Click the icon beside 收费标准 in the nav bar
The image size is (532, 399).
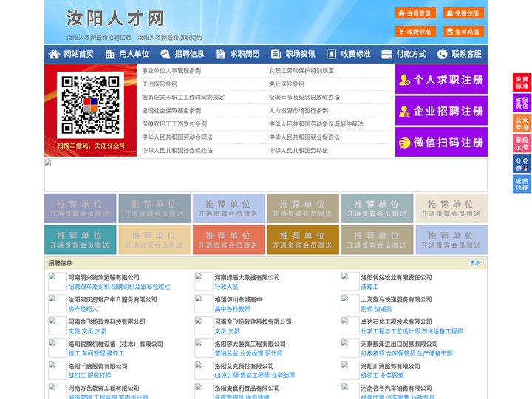[331, 54]
